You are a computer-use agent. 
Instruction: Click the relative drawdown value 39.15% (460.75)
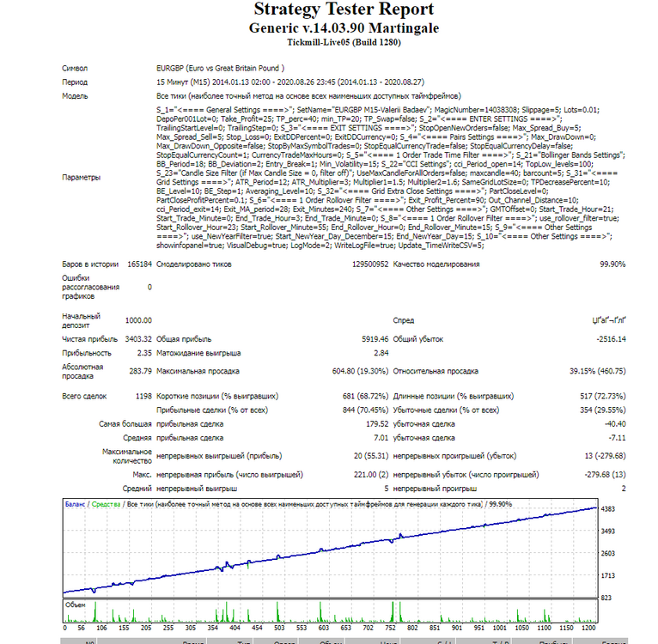598,371
